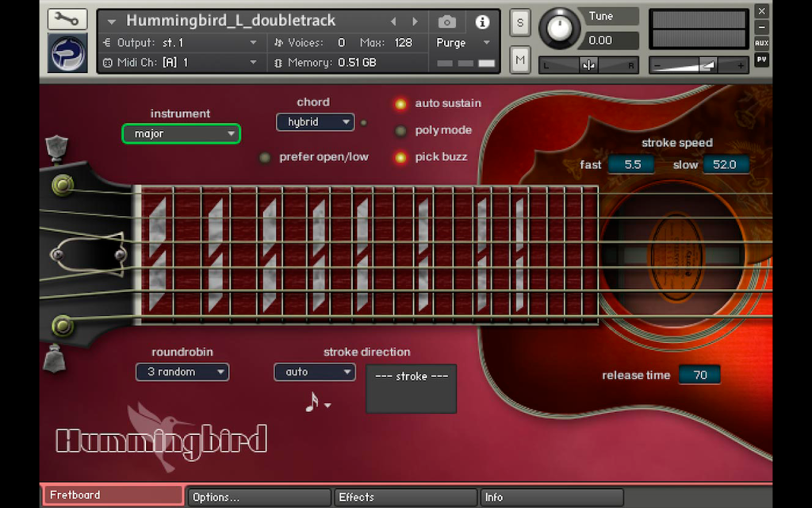Toggle the auto sustain LED

click(400, 104)
